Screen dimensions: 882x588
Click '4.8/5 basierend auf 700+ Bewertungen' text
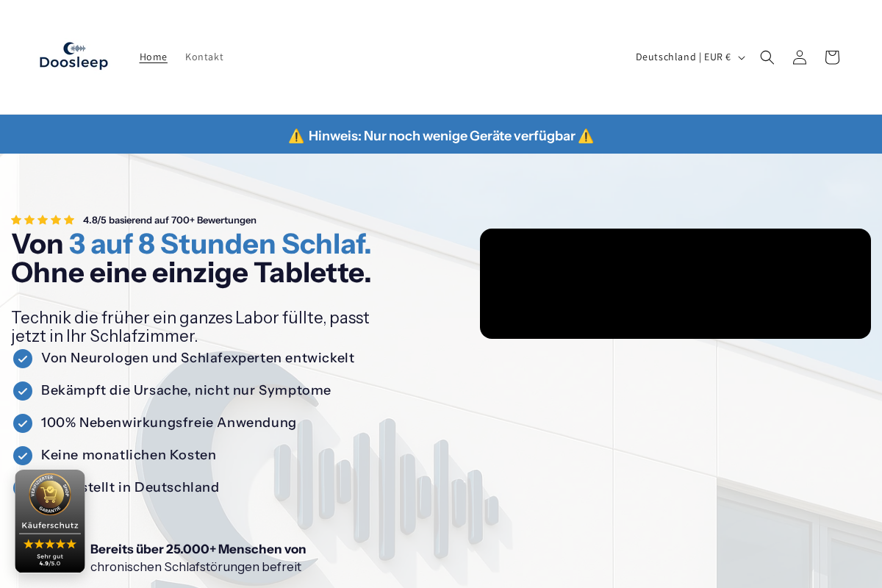(169, 220)
